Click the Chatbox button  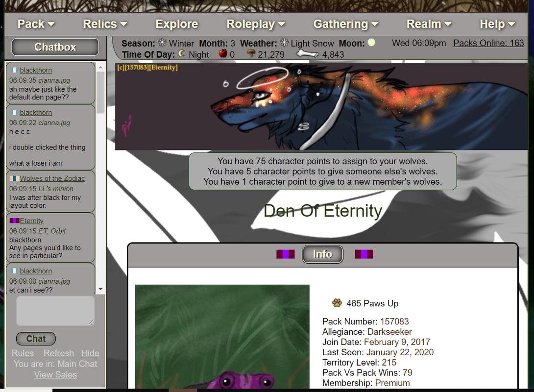pos(55,47)
